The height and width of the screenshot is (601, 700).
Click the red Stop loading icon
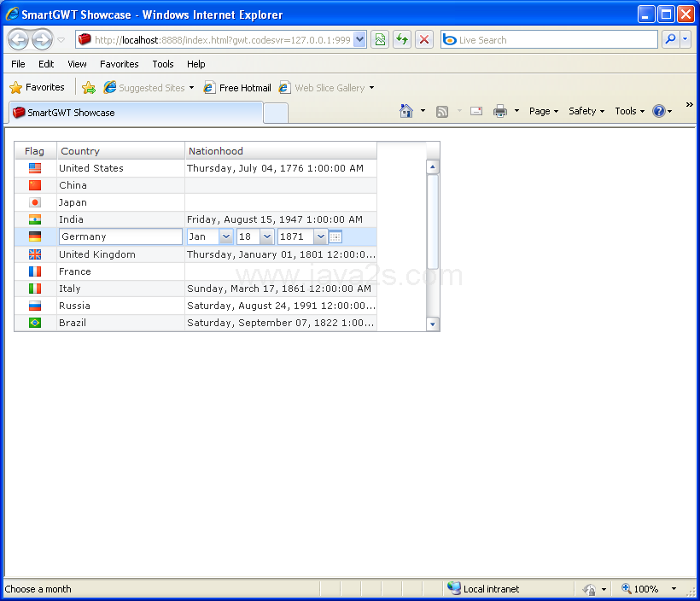(424, 40)
